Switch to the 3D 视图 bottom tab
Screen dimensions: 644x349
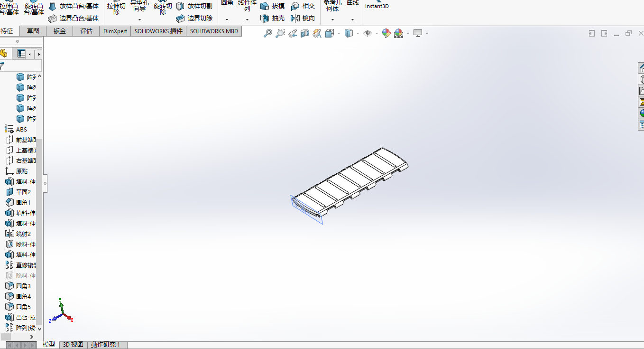coord(74,345)
